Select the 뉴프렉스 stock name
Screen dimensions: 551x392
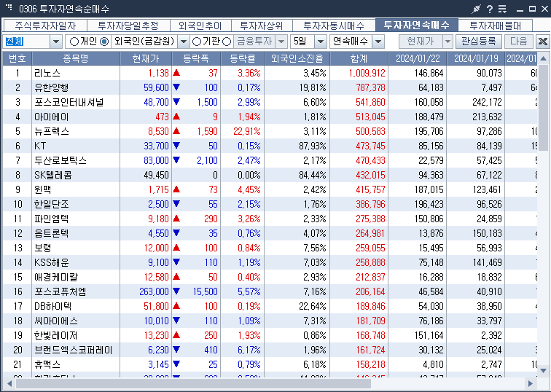(51, 131)
